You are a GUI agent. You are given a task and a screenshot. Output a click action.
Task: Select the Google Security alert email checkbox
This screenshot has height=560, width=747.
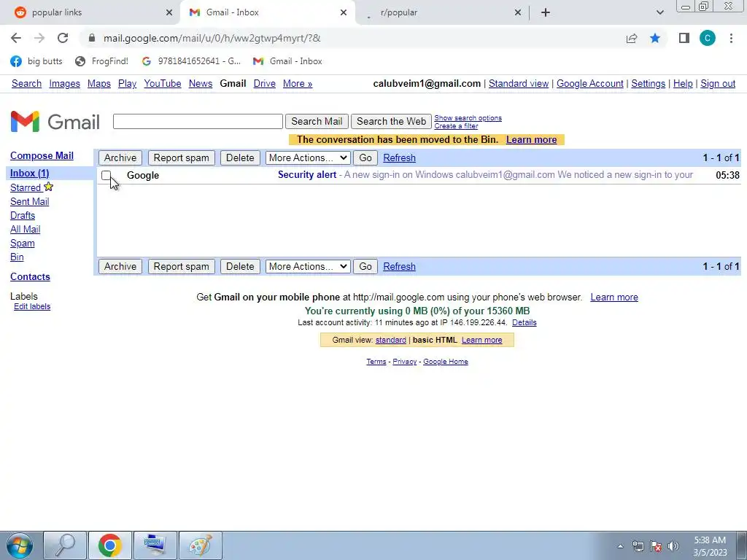click(107, 175)
